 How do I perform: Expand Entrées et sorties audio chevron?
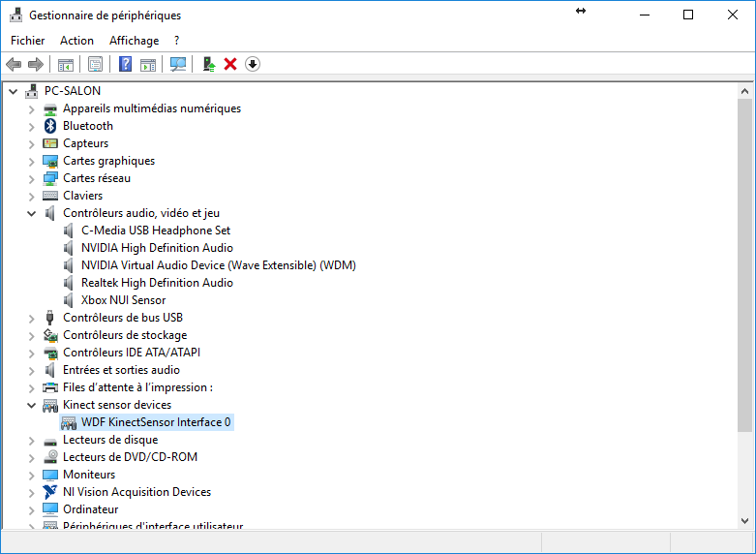click(32, 371)
